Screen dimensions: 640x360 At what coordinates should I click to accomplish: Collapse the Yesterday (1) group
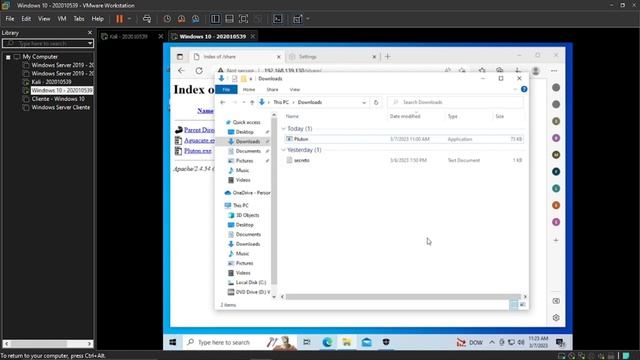click(284, 150)
